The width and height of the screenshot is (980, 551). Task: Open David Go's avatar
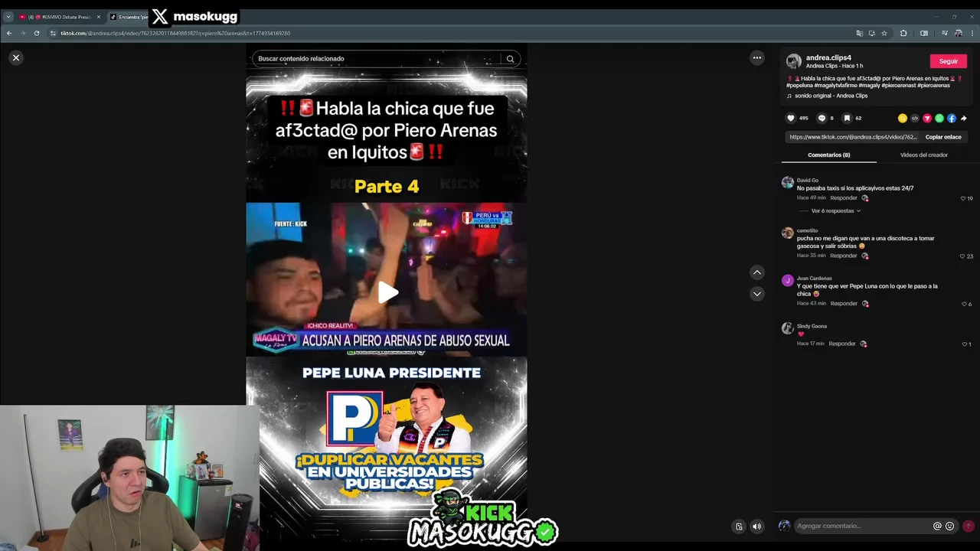787,183
